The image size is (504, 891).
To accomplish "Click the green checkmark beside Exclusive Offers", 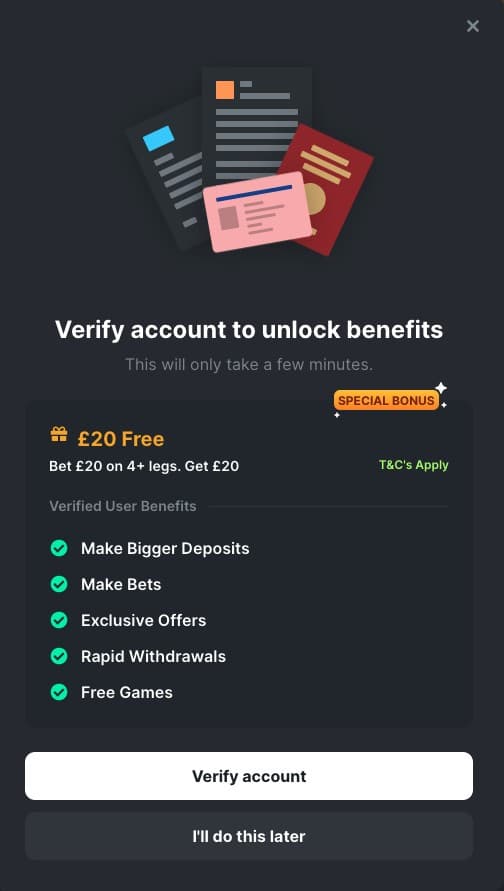I will coord(59,620).
